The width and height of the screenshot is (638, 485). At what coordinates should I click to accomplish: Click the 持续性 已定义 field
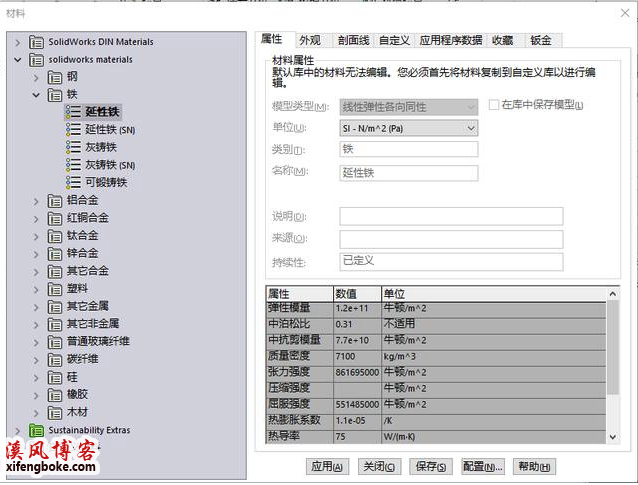coord(451,262)
